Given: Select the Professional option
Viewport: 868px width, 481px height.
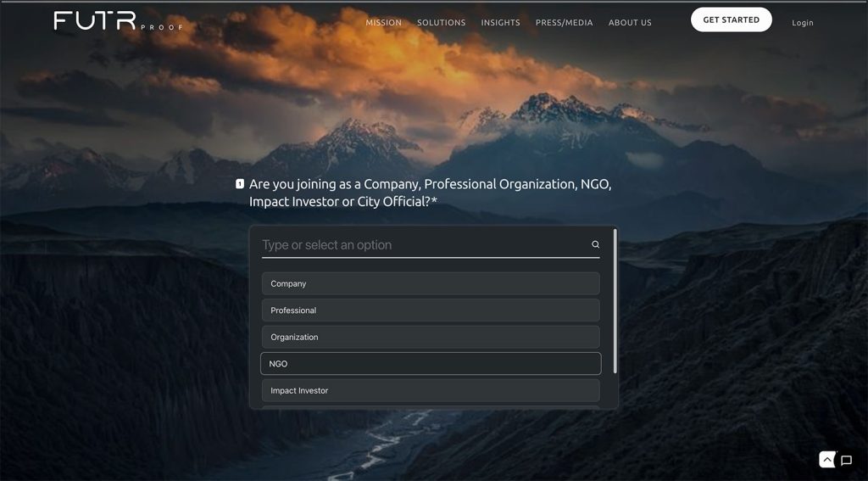Looking at the screenshot, I should tap(431, 310).
